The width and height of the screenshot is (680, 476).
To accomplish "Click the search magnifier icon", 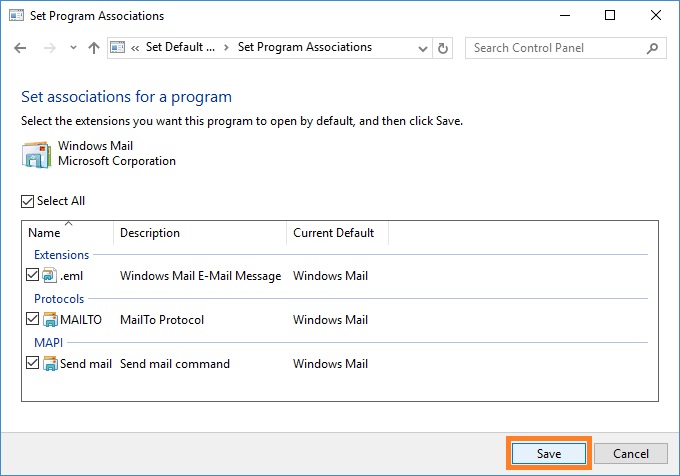I will 652,48.
